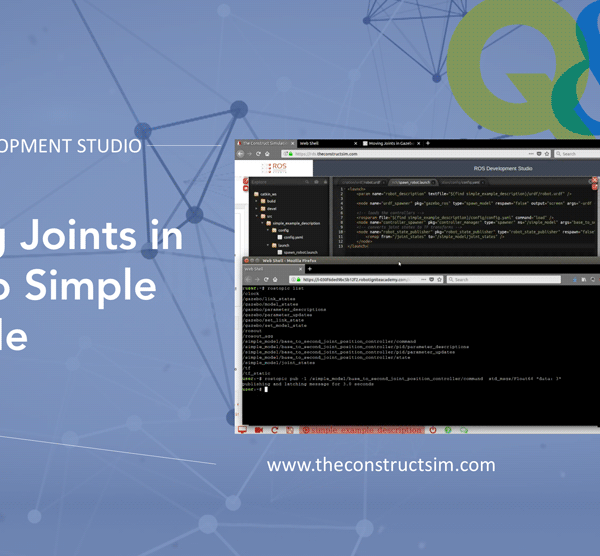Switch to the config.yaml editor tab
Screen dimensions: 600x556
click(x=461, y=183)
